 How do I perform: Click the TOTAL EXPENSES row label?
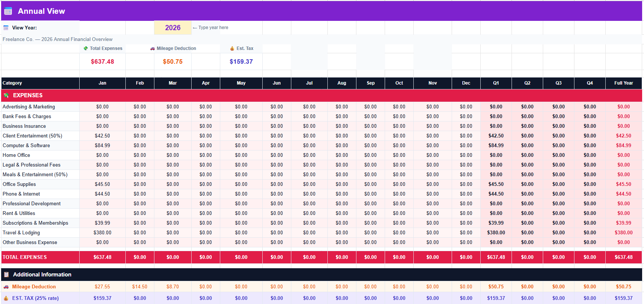(x=25, y=257)
